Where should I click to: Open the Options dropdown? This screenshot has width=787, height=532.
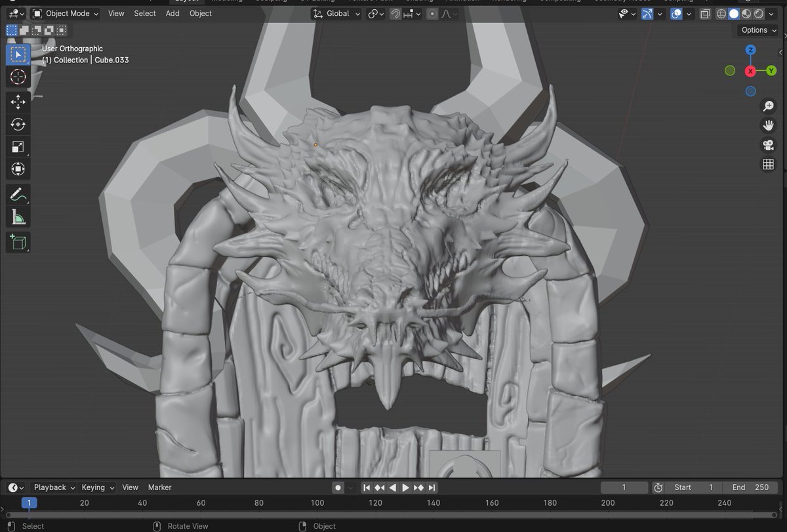coord(759,30)
